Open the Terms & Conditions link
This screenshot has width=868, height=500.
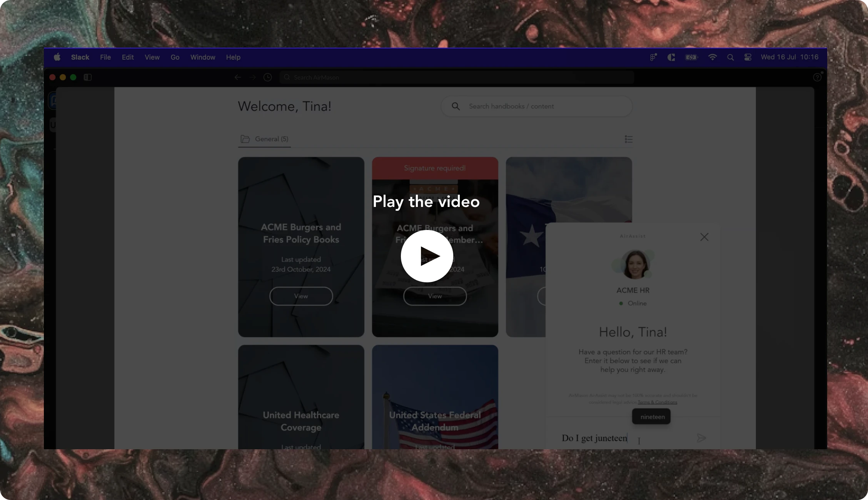coord(657,402)
